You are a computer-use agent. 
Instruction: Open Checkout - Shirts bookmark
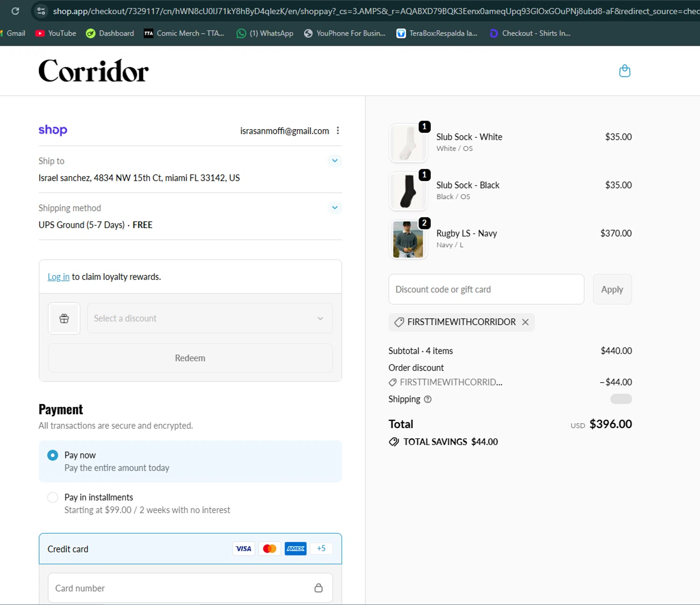[x=530, y=33]
